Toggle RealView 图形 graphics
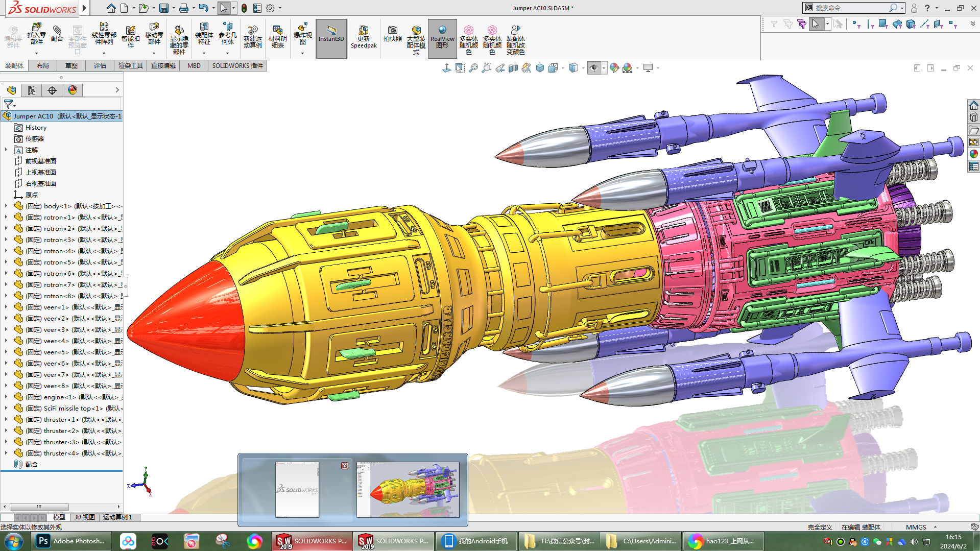Image resolution: width=980 pixels, height=551 pixels. tap(442, 37)
